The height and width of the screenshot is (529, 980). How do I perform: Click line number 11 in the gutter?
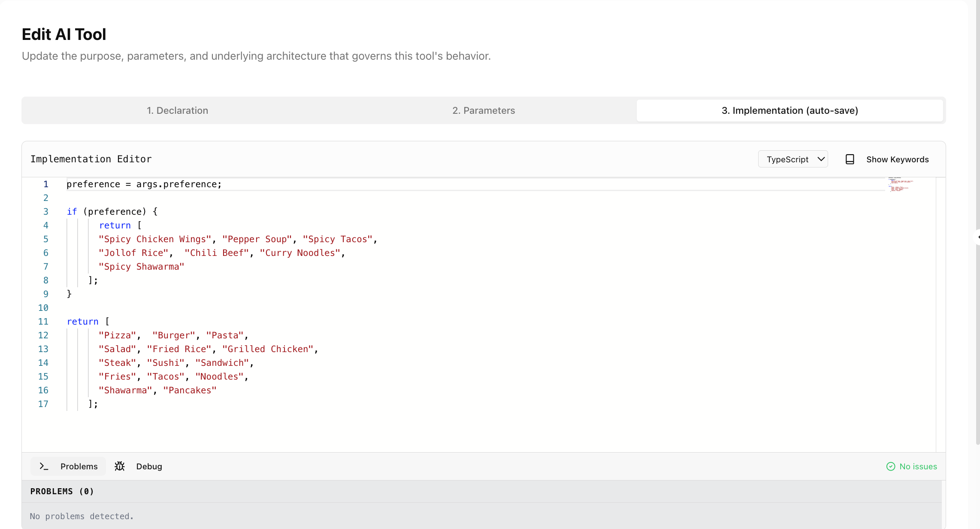click(x=43, y=322)
